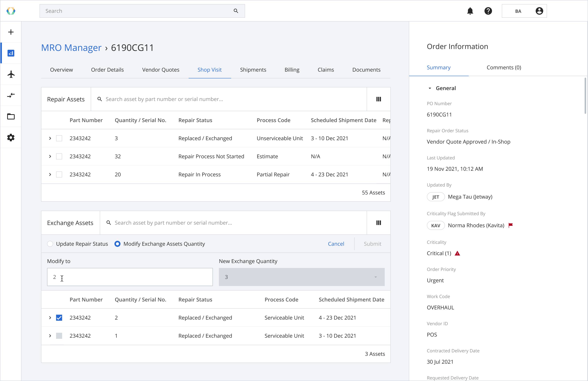The height and width of the screenshot is (381, 588).
Task: Select the Shop Visit tab
Action: tap(209, 70)
